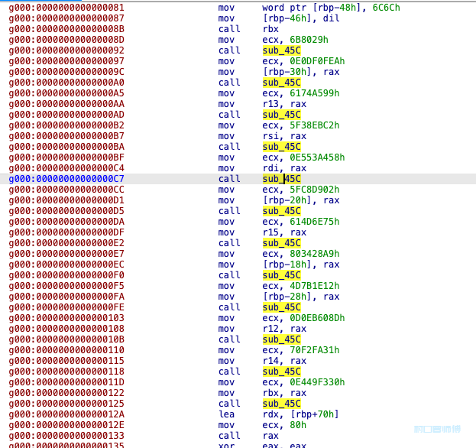Click the constant 6B8029h
The image size is (476, 448).
309,40
